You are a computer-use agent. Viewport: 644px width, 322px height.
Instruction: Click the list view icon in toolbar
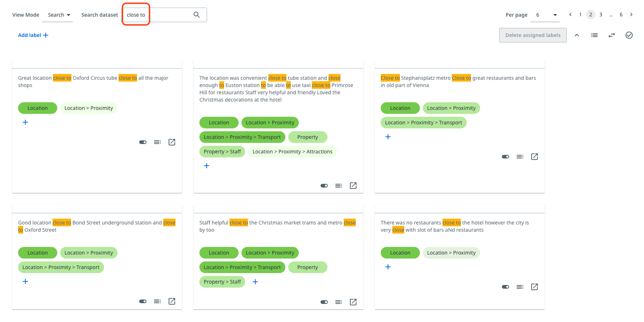[594, 35]
